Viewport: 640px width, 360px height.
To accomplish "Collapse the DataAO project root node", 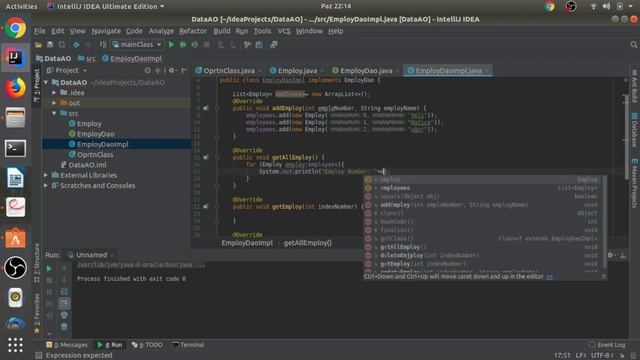I will 46,82.
